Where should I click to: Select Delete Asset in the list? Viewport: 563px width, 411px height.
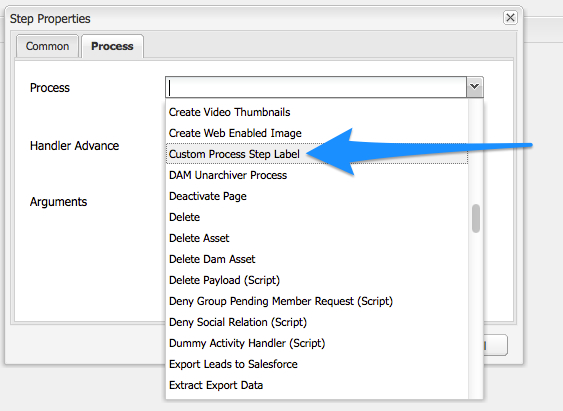coord(317,238)
